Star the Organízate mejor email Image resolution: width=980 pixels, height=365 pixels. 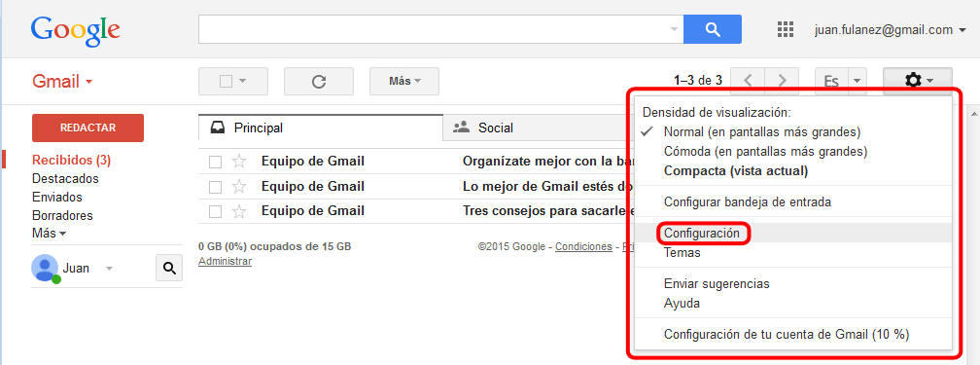pos(239,163)
